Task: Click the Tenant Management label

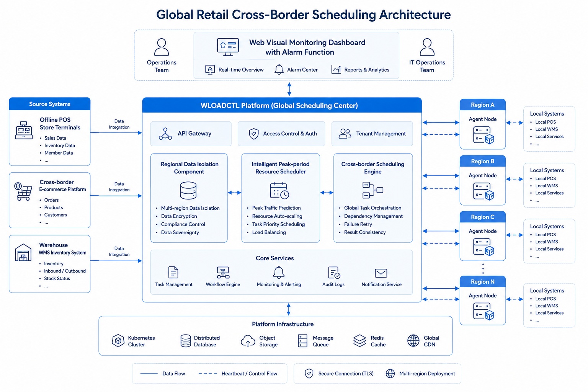Action: pyautogui.click(x=381, y=134)
